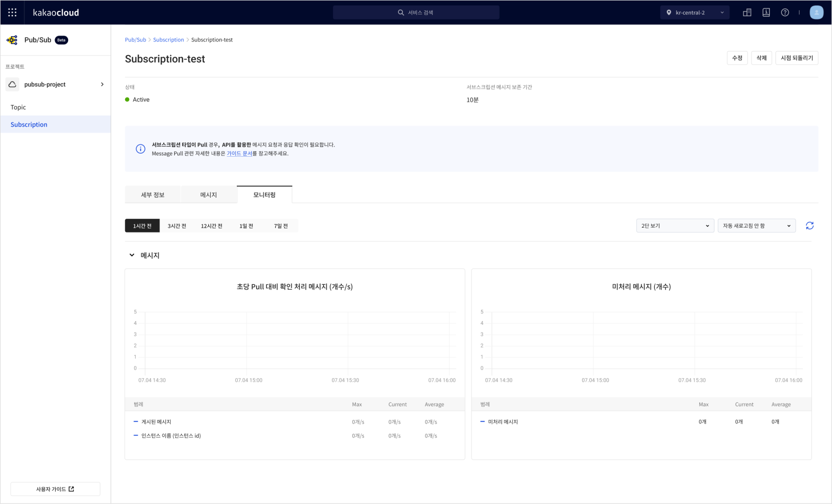Image resolution: width=832 pixels, height=504 pixels.
Task: Click the 시점 되돌리기 button
Action: (797, 58)
